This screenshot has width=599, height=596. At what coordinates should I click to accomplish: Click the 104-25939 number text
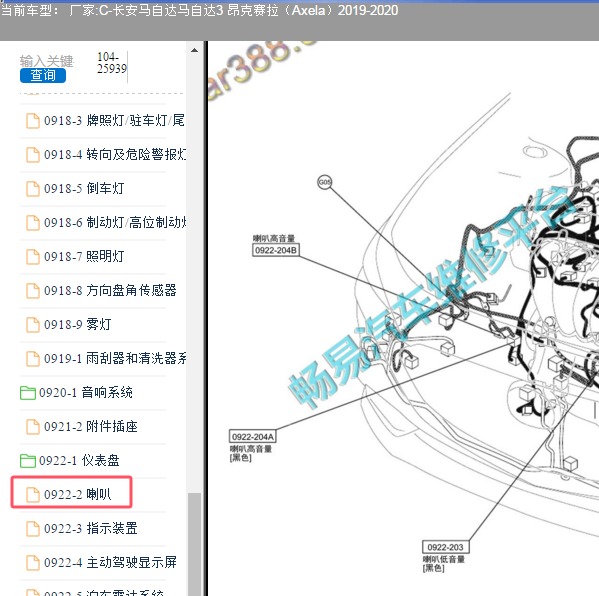111,63
